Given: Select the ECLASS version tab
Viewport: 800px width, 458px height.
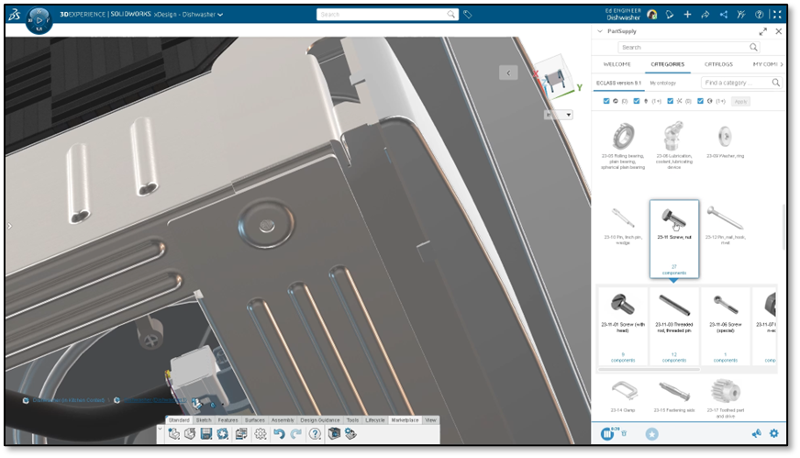Looking at the screenshot, I should point(618,83).
